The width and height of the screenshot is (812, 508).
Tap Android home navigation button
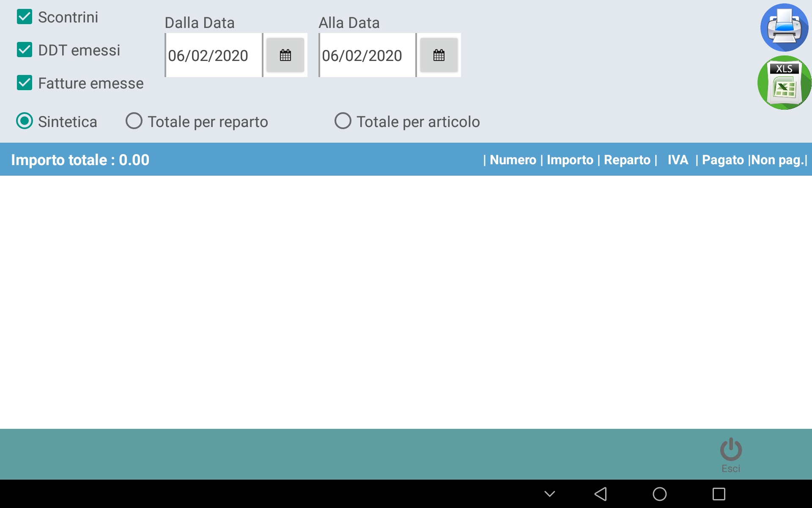(x=660, y=494)
